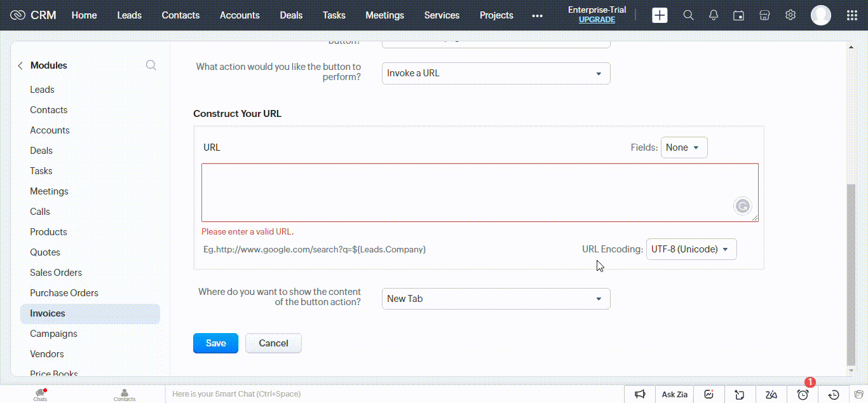The image size is (868, 403).
Task: Open the calendar icon in header
Action: (738, 15)
